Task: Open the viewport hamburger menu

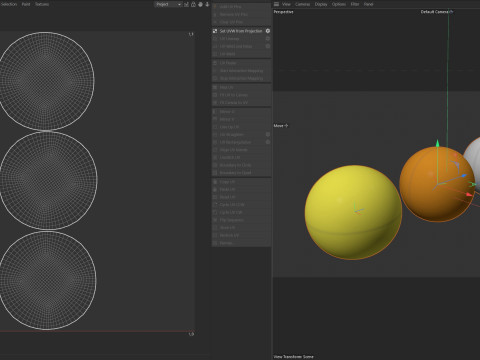Action: (276, 4)
